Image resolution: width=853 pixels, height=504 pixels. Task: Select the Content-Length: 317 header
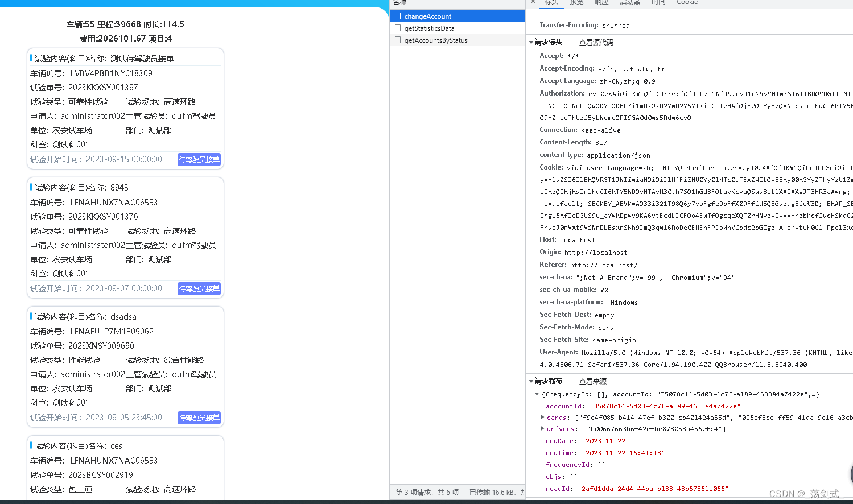[x=573, y=142]
